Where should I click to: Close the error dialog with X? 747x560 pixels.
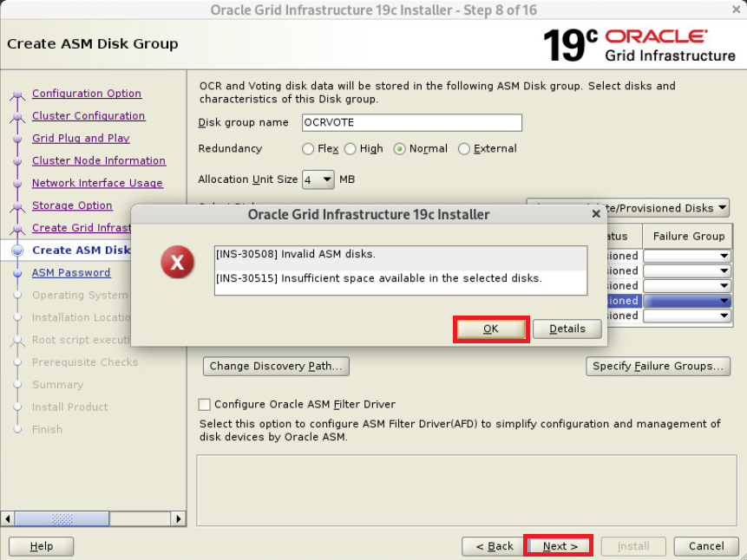click(x=596, y=214)
